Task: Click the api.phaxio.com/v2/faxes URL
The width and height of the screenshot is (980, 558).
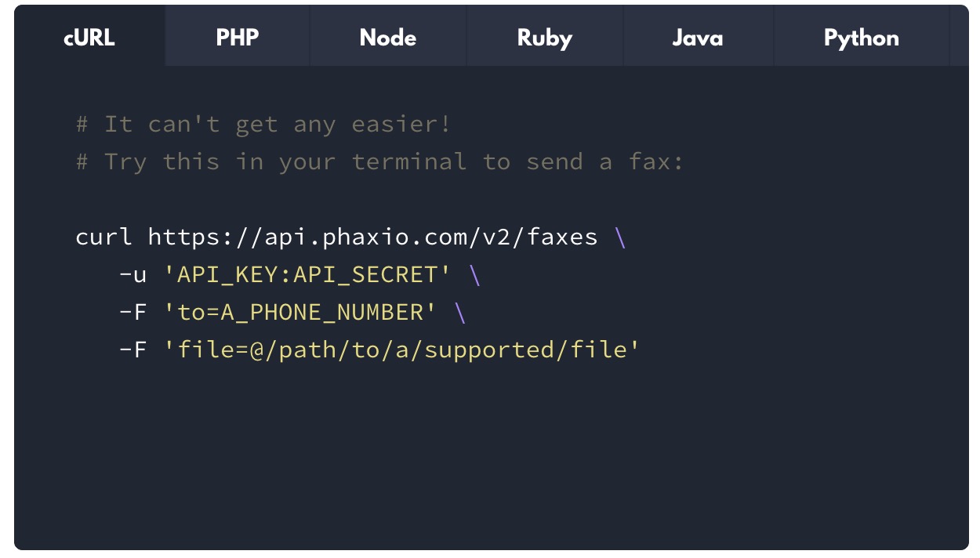Action: tap(372, 237)
